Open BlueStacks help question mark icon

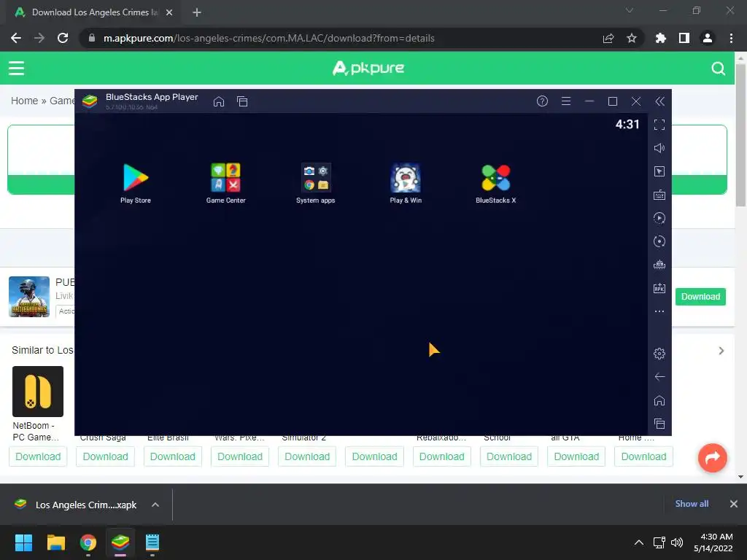[x=542, y=101]
